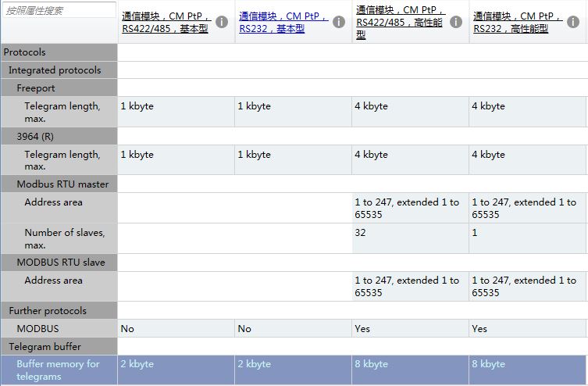Collapse the Modbus RTU master group
588x386 pixels.
click(62, 184)
